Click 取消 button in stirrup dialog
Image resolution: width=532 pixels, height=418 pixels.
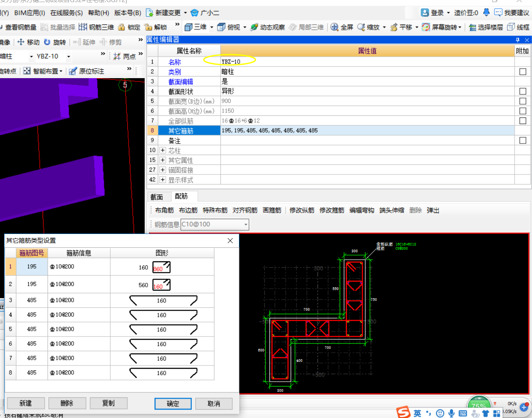[214, 404]
